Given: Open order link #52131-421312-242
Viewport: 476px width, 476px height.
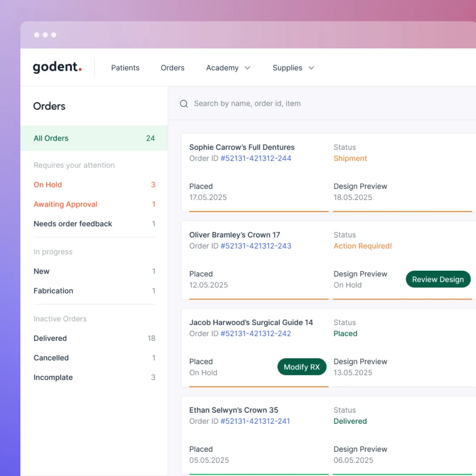Looking at the screenshot, I should (x=255, y=334).
